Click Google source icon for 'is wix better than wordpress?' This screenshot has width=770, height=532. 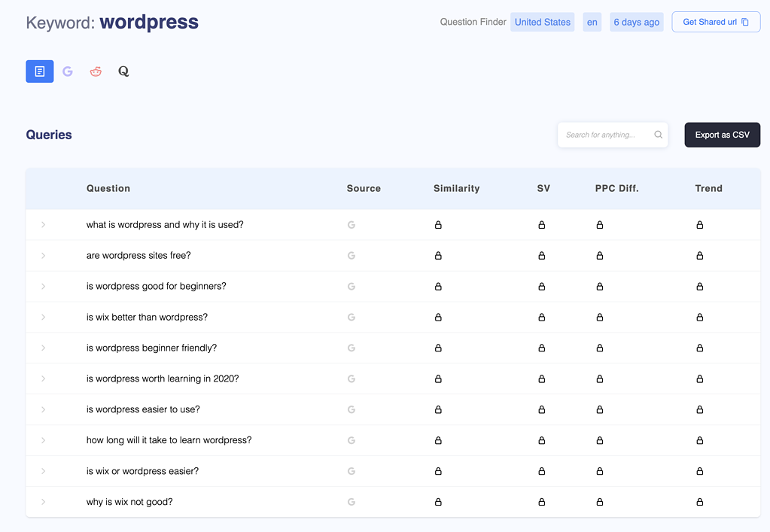pos(352,318)
